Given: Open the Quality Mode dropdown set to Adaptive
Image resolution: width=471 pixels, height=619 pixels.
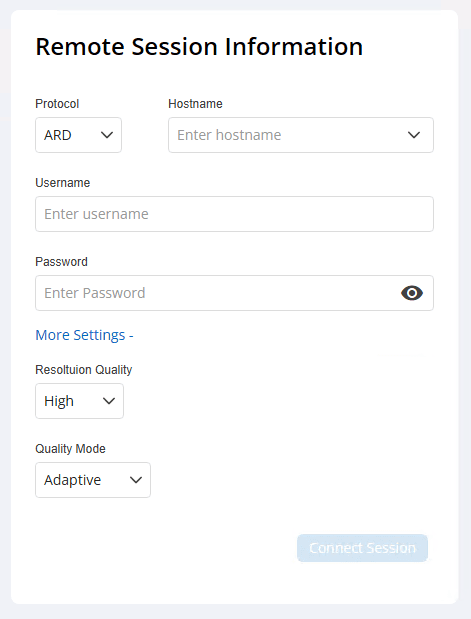Looking at the screenshot, I should click(x=93, y=480).
